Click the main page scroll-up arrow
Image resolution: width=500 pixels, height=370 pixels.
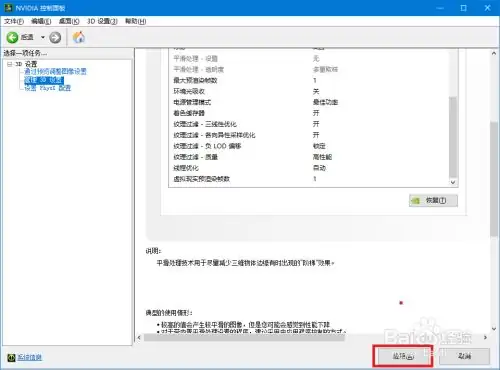[494, 53]
